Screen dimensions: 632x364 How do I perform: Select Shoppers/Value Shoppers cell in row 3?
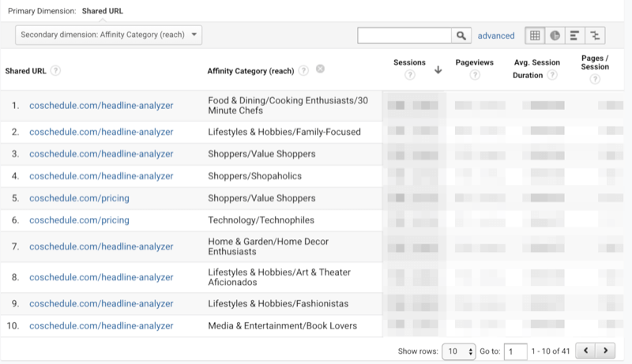(x=261, y=154)
